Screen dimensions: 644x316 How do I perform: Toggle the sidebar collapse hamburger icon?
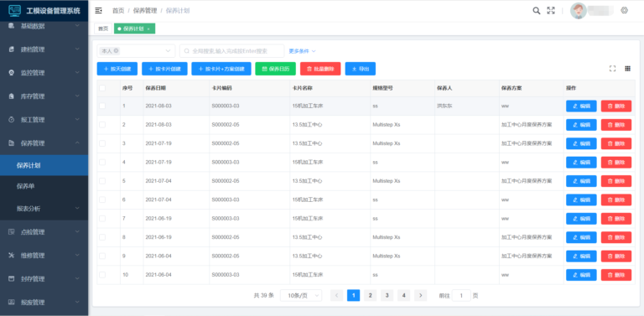coord(98,10)
